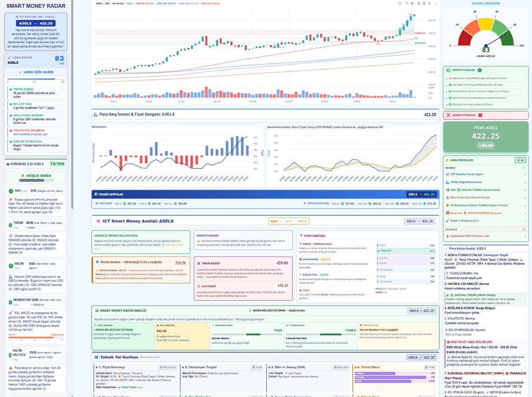Click the Pozitif Etkenler checkmark icon
This screenshot has height=397, width=532.
(448, 70)
